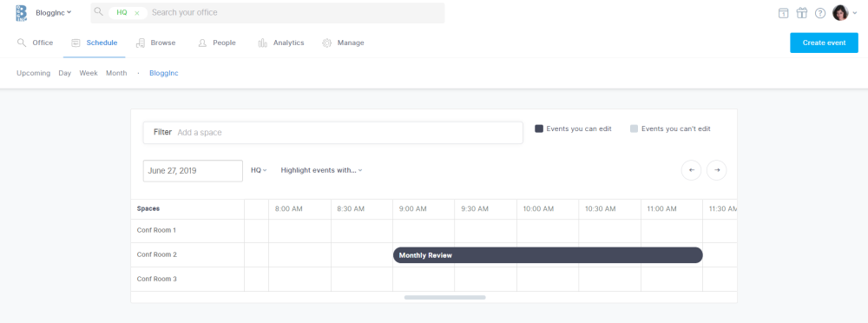Screen dimensions: 868x323
Task: Click the BloggInc schedule link
Action: (x=164, y=73)
